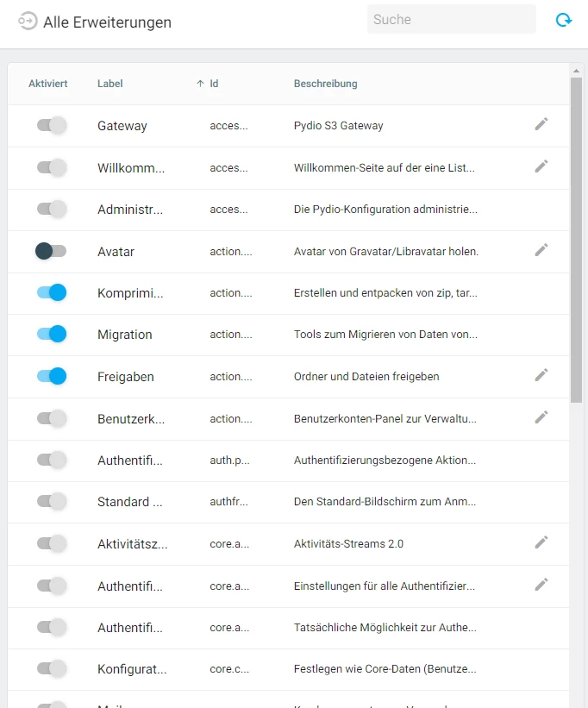588x708 pixels.
Task: Click the Beschreibung column header
Action: (x=325, y=84)
